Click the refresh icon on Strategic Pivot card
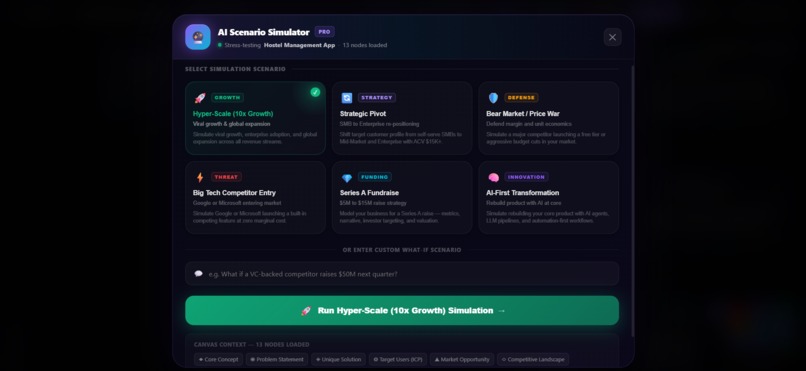Screen dimensions: 806x371 (347, 98)
